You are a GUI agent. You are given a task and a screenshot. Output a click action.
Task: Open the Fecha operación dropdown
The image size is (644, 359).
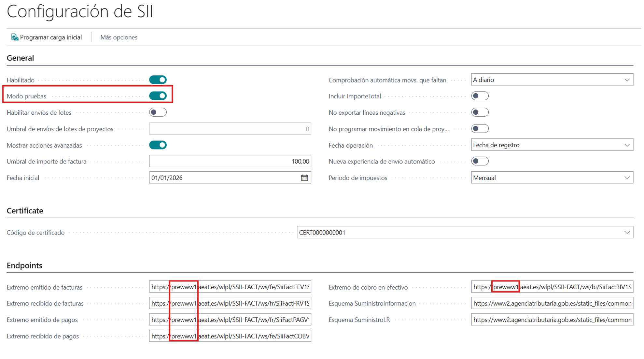627,145
